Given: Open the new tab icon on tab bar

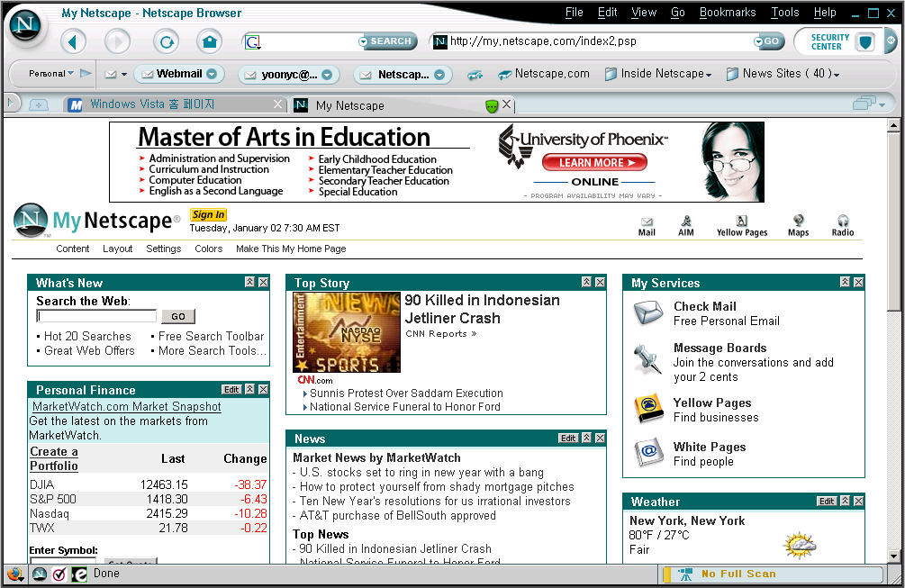Looking at the screenshot, I should tap(39, 105).
